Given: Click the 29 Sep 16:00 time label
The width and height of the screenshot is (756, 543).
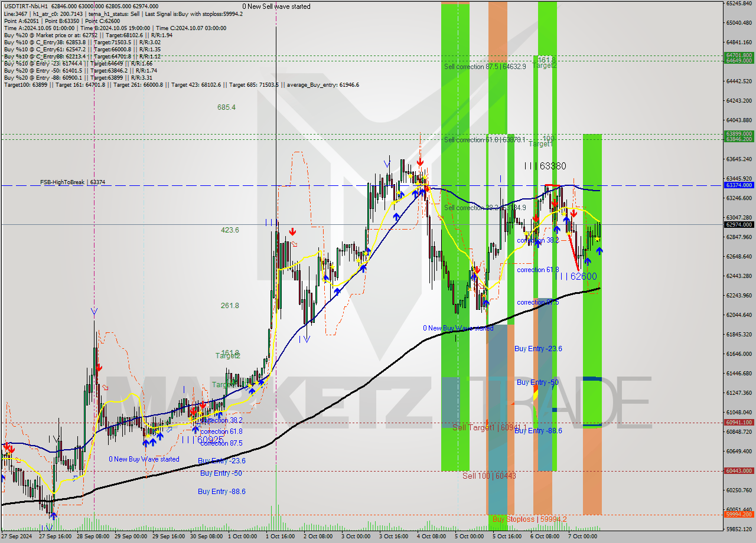Looking at the screenshot, I should coord(168,537).
